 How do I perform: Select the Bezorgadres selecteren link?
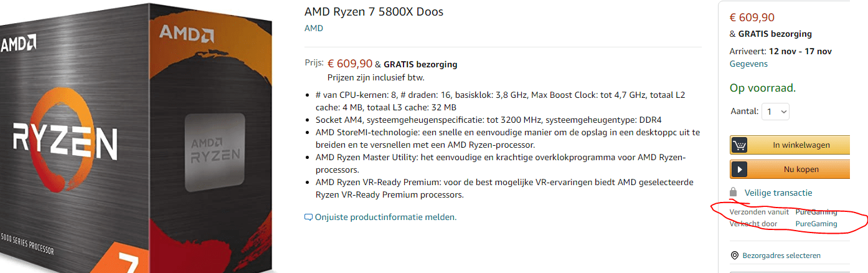tap(782, 256)
